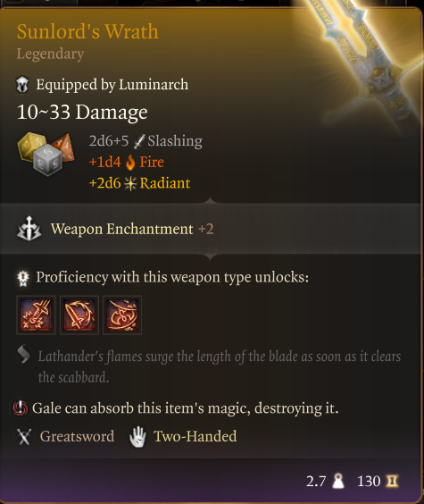
Task: Click the slashing damage blade icon
Action: click(x=139, y=141)
